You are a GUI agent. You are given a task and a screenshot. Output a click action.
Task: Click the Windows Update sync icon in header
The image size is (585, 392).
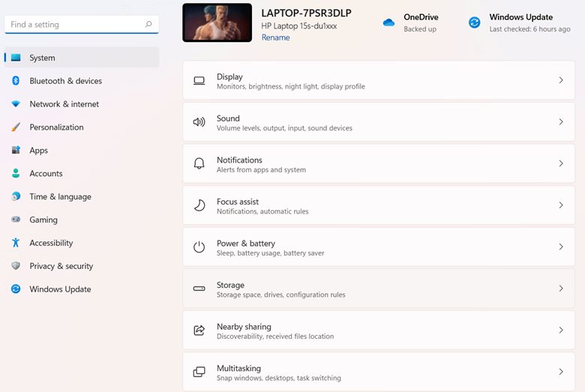(474, 22)
